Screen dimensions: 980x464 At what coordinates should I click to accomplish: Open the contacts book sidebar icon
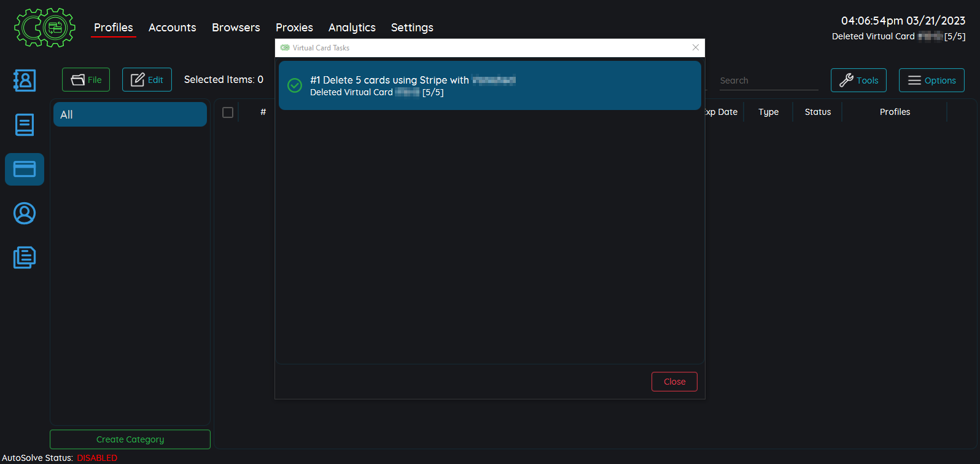(x=25, y=81)
